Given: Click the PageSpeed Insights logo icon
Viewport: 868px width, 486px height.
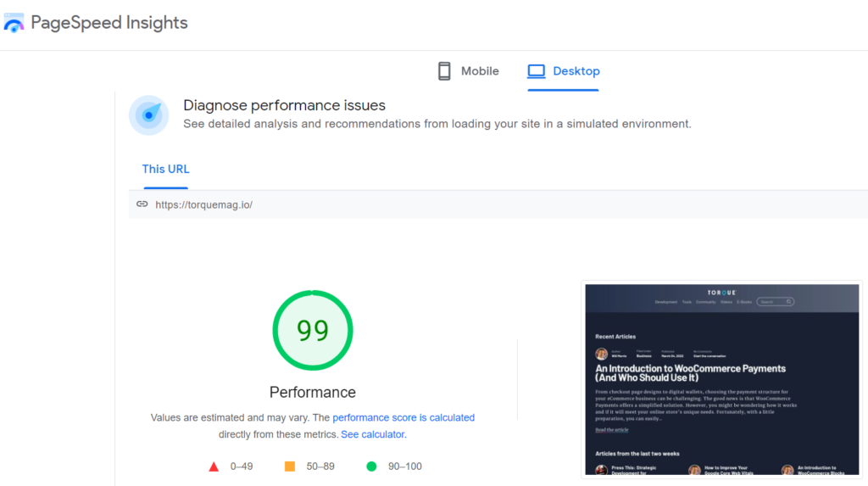Looking at the screenshot, I should tap(14, 23).
